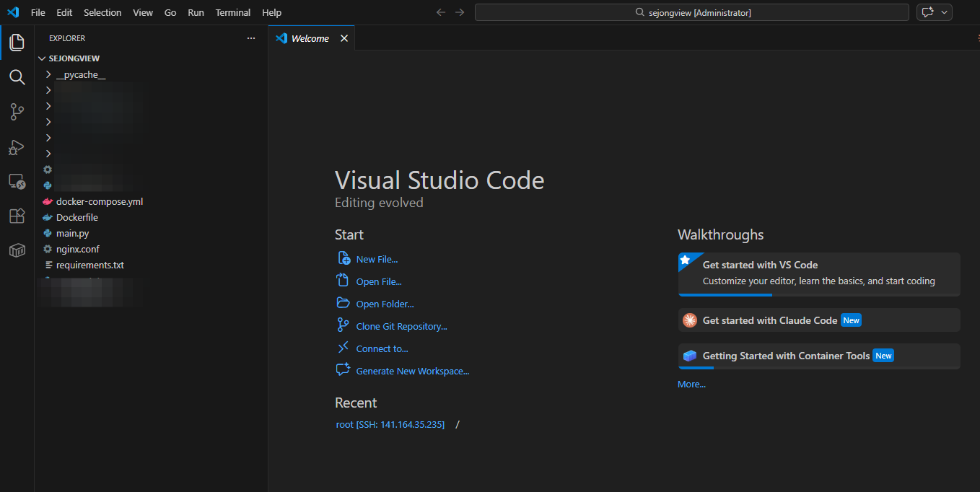Open Run and Debug view

[x=17, y=147]
